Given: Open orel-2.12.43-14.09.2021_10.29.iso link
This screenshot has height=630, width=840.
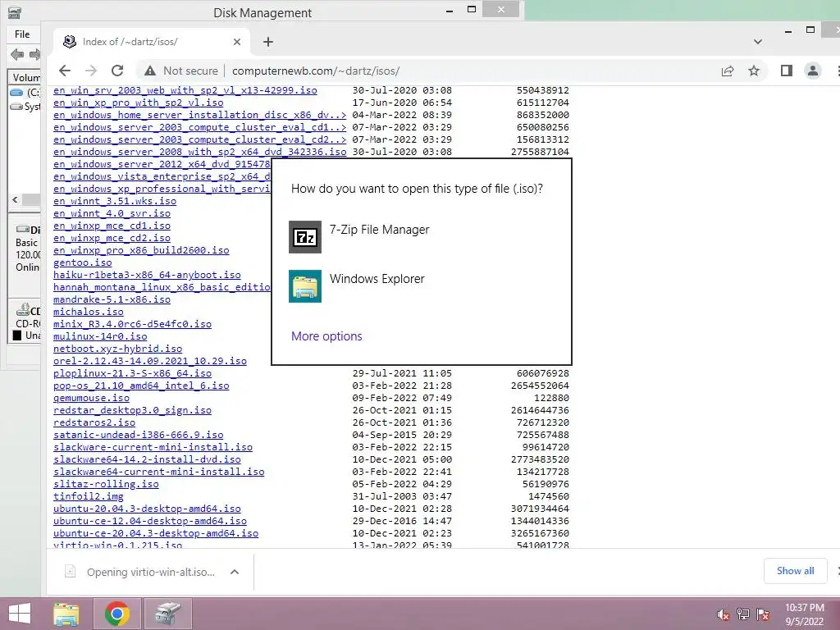Looking at the screenshot, I should (x=150, y=361).
